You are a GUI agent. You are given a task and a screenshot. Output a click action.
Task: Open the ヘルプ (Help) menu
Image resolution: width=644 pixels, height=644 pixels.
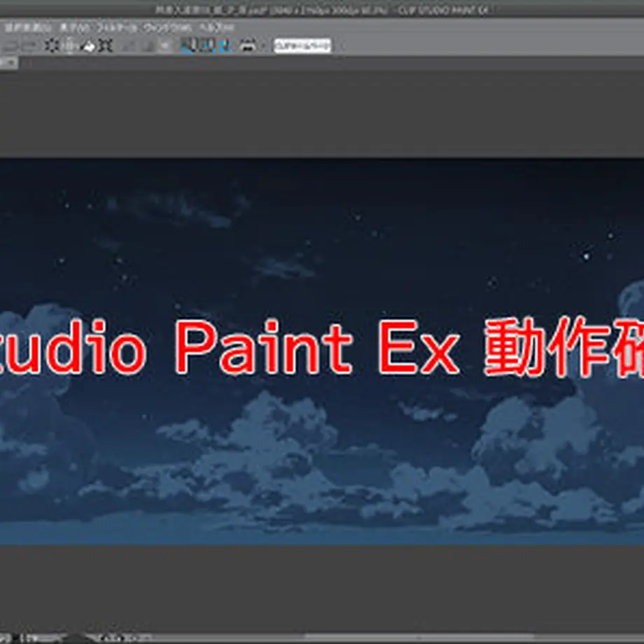coord(216,28)
